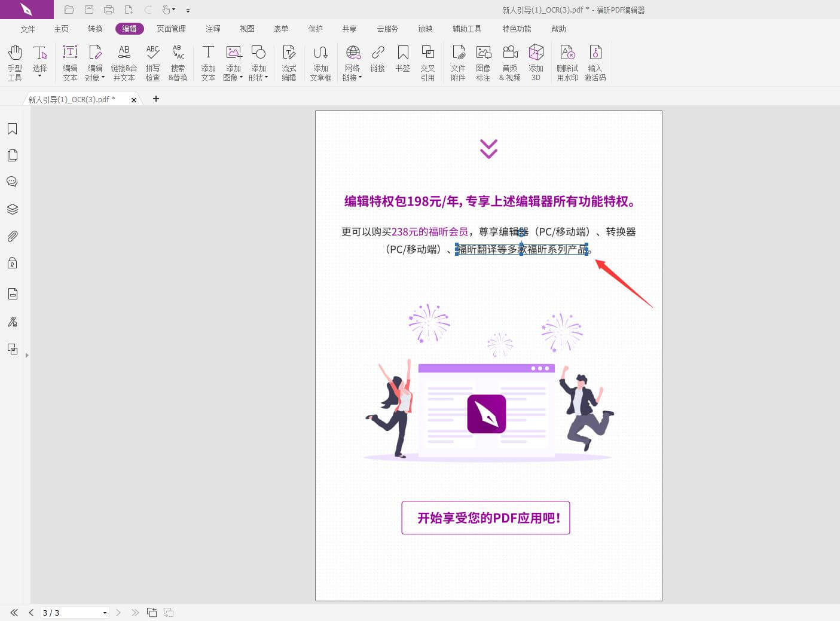This screenshot has width=840, height=621.
Task: Click Remove Trial Watermark (删除试用水印)
Action: click(567, 62)
